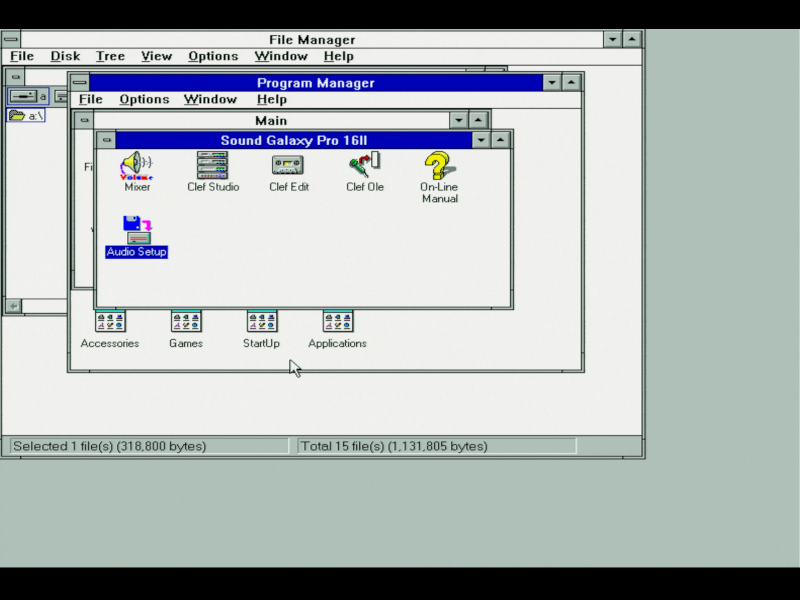The height and width of the screenshot is (600, 800).
Task: Click the Main window title bar
Action: (271, 120)
